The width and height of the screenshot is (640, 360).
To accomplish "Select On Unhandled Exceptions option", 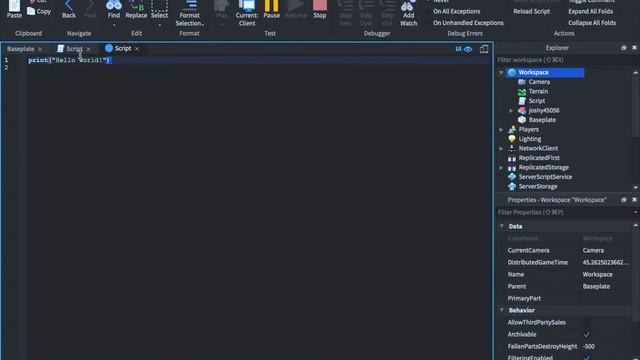I will pos(468,23).
